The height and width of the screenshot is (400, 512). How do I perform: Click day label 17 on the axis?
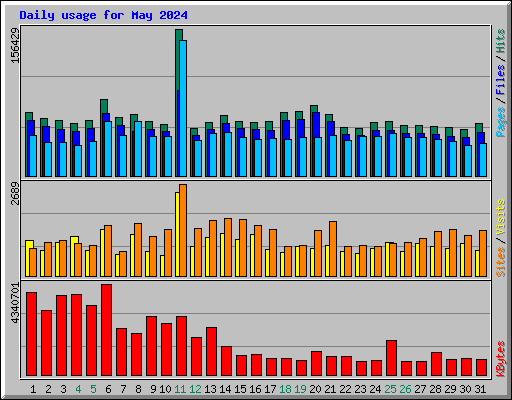[x=270, y=389]
